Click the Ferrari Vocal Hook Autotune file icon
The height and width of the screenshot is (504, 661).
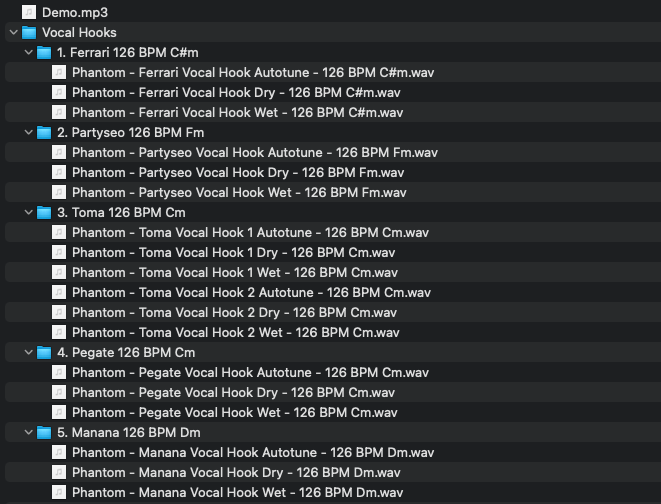coord(59,72)
